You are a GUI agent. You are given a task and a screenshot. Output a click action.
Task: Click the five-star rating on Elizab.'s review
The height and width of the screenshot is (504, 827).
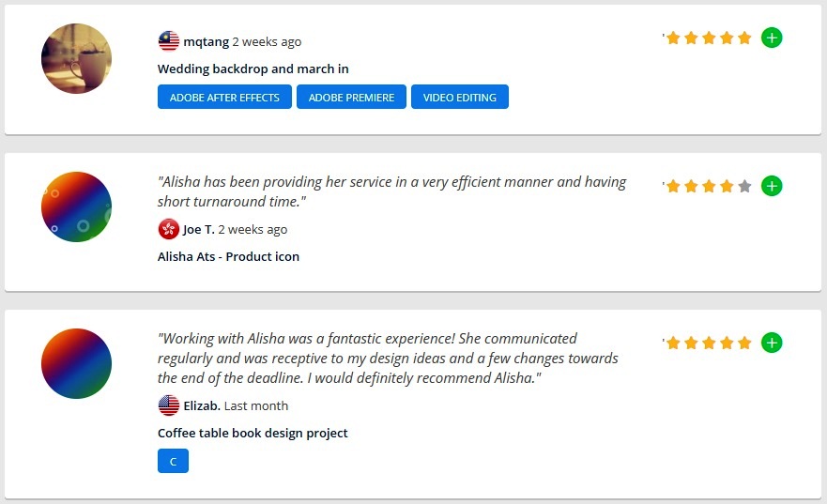[709, 344]
